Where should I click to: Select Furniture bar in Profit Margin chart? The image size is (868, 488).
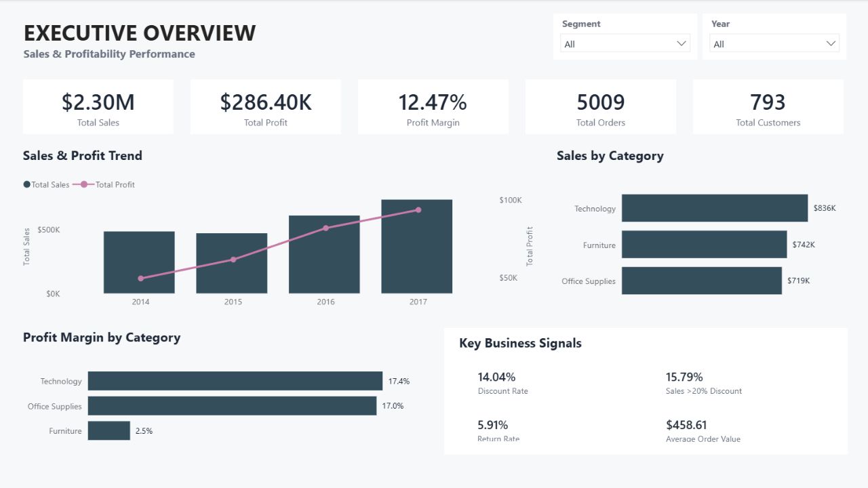pos(109,430)
